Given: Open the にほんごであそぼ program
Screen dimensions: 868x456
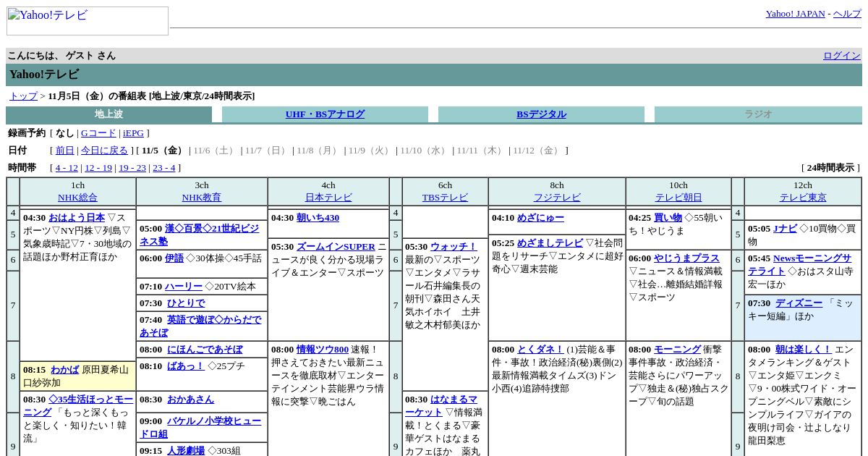Looking at the screenshot, I should click(205, 350).
